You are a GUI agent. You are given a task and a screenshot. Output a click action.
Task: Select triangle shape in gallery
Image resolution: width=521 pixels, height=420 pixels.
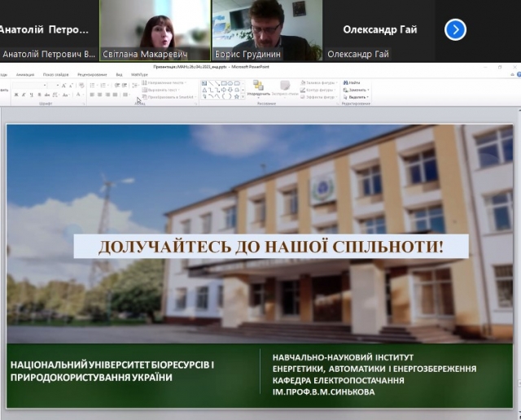204,90
